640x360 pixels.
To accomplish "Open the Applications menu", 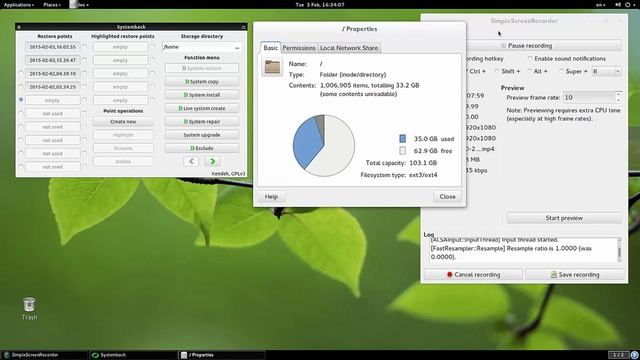I will [x=18, y=4].
